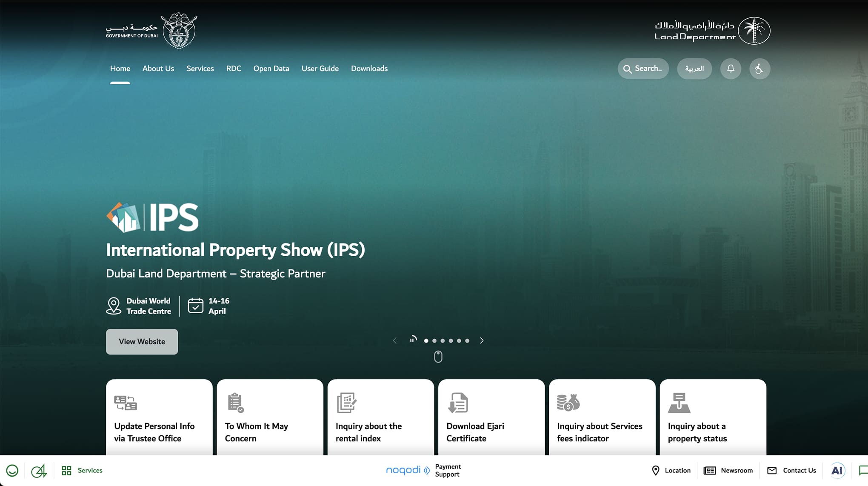Open the Open Data menu item
Screen dimensions: 868x486
pos(271,69)
